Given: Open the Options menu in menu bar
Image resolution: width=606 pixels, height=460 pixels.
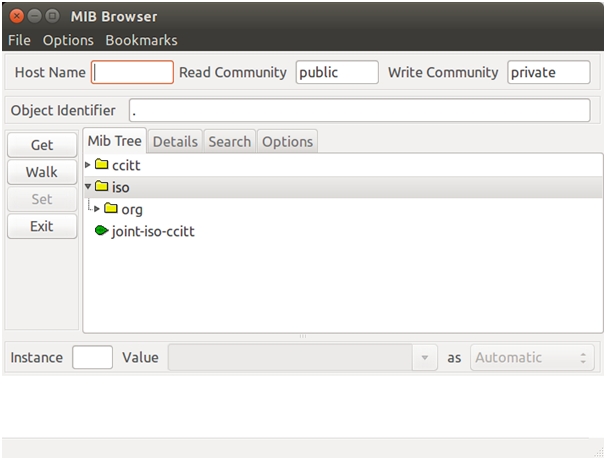Looking at the screenshot, I should pos(68,40).
